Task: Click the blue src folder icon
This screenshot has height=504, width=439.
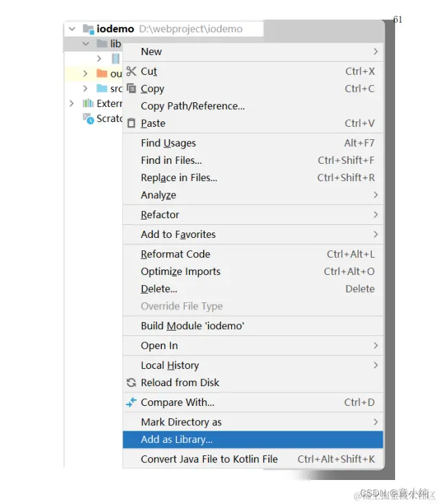Action: pos(102,88)
